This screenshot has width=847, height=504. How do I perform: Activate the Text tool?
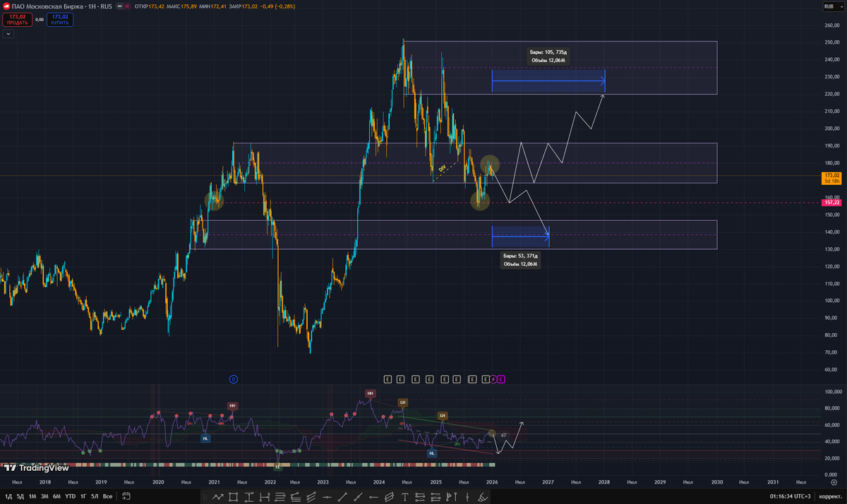tap(404, 497)
